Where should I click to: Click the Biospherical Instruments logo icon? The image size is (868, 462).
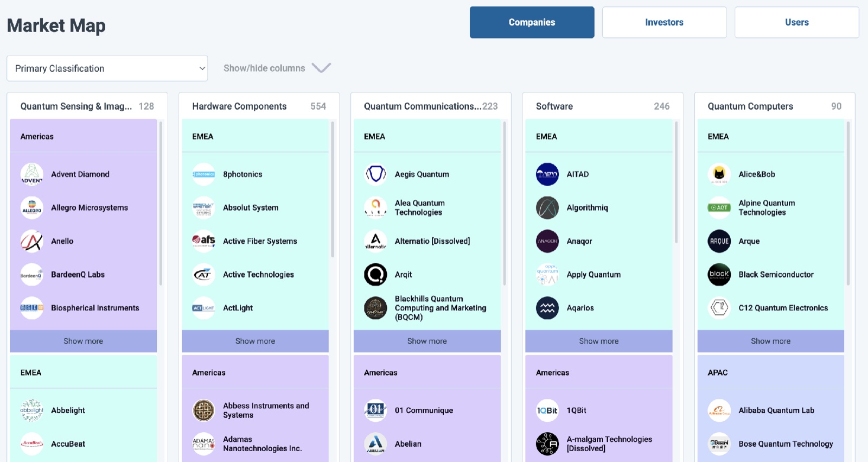[31, 308]
